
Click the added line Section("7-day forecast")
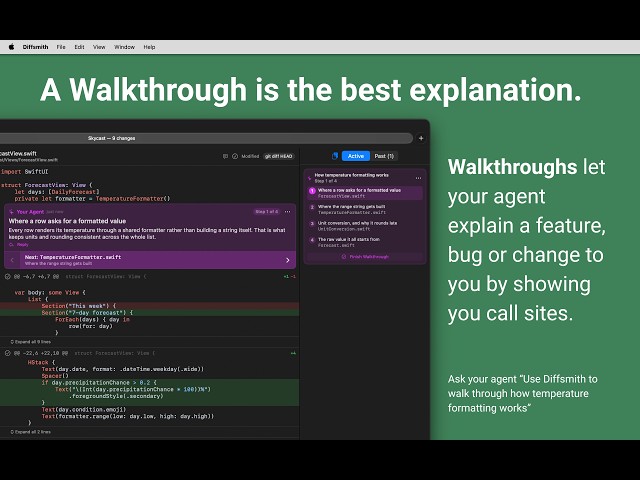(x=149, y=313)
